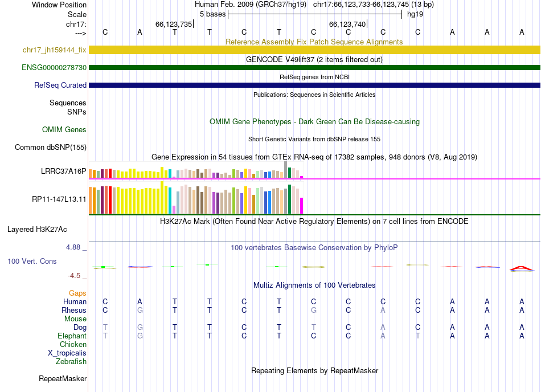Click the 66,123,740 position marker
The height and width of the screenshot is (392, 541).
[x=348, y=24]
